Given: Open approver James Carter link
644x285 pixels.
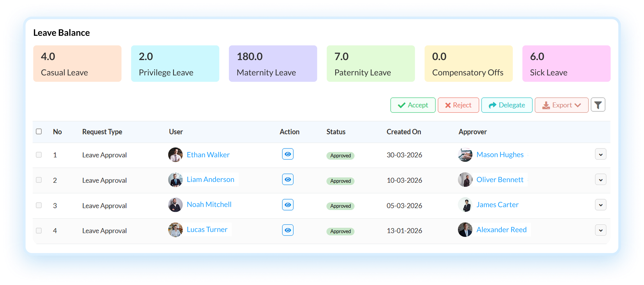Looking at the screenshot, I should pos(497,204).
